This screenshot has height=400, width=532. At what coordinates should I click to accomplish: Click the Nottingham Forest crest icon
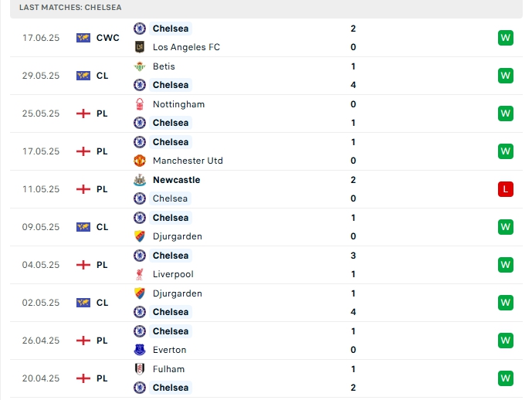(140, 104)
